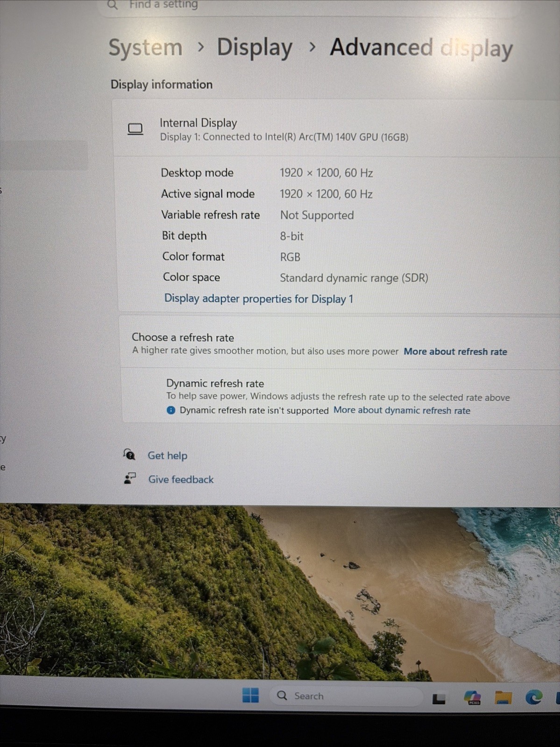
Task: Open Task View from the taskbar
Action: click(x=439, y=698)
